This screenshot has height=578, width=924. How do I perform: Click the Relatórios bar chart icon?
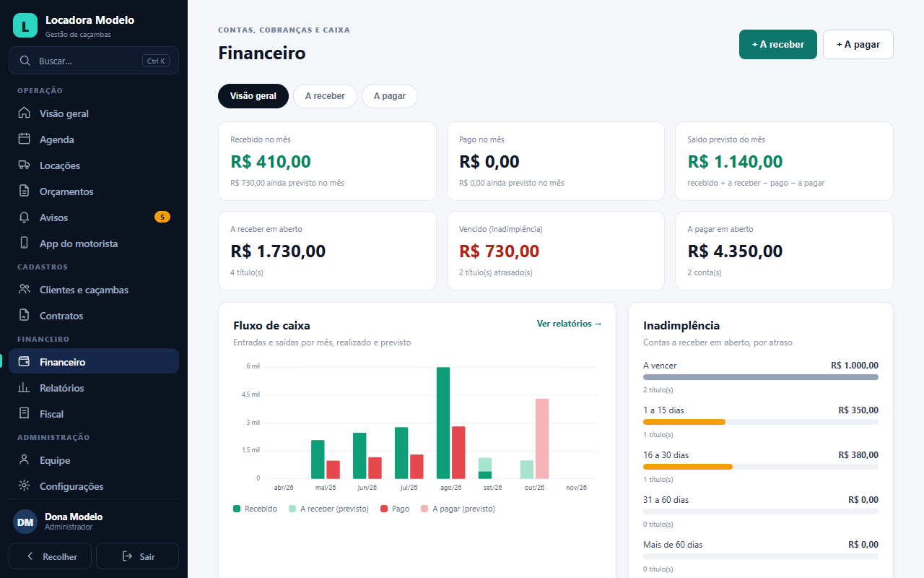coord(25,388)
